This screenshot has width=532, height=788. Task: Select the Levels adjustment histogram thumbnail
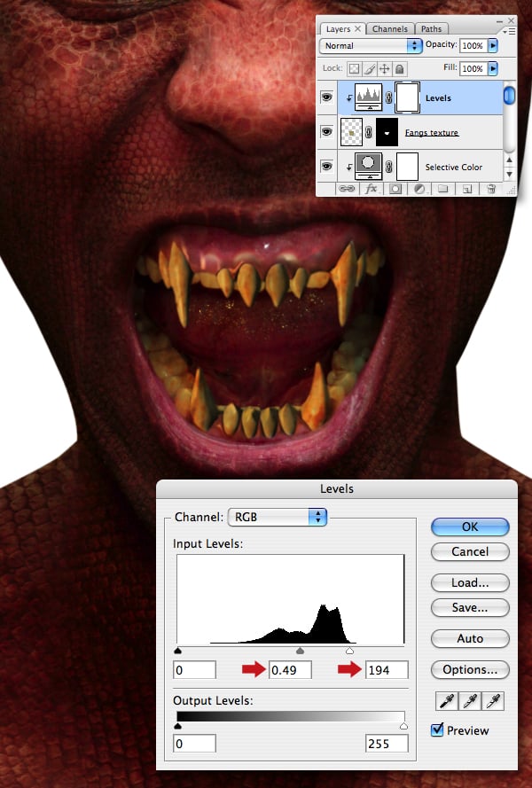(369, 98)
